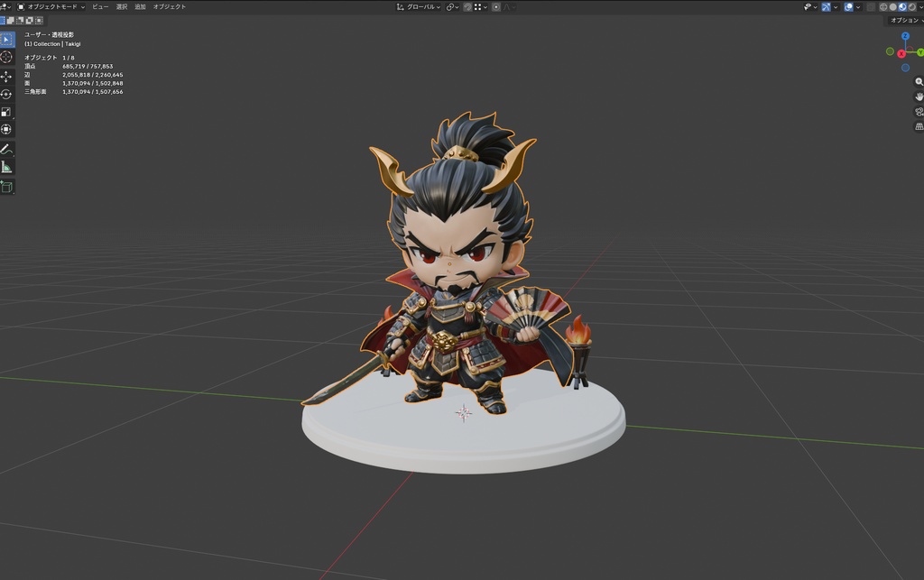The image size is (924, 580).
Task: Switch perspective/orthographic grid icon
Action: pyautogui.click(x=919, y=126)
